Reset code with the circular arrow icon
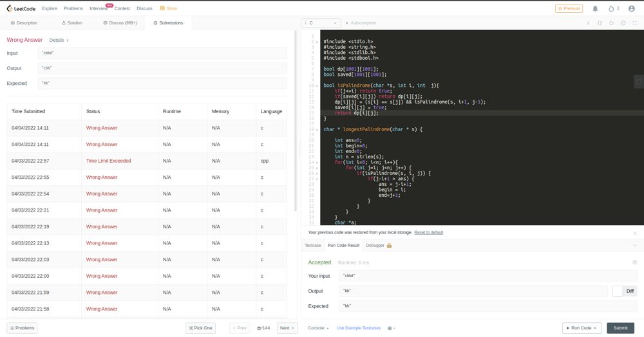The height and width of the screenshot is (337, 644). (x=611, y=23)
